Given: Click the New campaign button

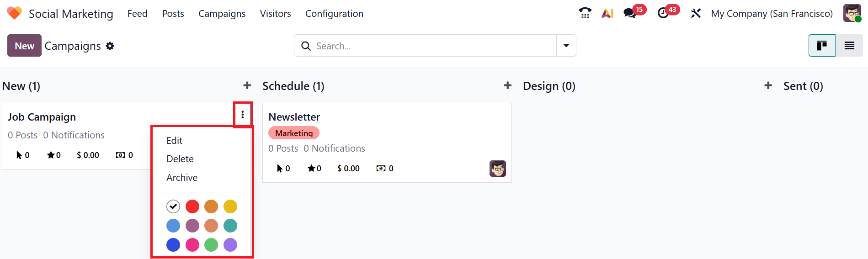Looking at the screenshot, I should pos(24,46).
